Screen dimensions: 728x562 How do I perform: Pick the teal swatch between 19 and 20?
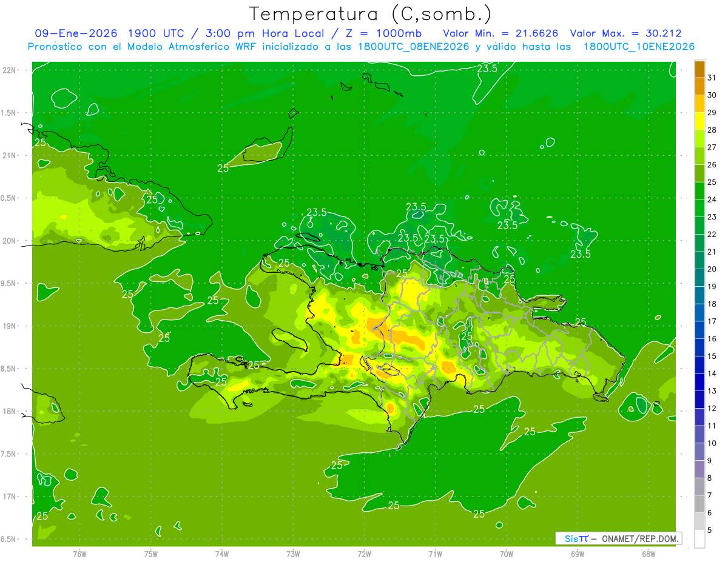click(699, 278)
